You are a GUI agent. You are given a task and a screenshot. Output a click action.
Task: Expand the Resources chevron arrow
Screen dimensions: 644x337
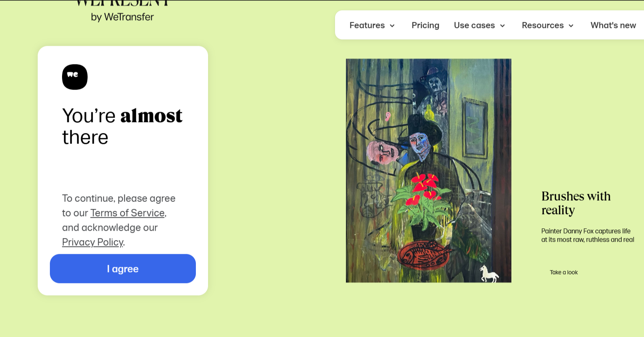pyautogui.click(x=571, y=26)
